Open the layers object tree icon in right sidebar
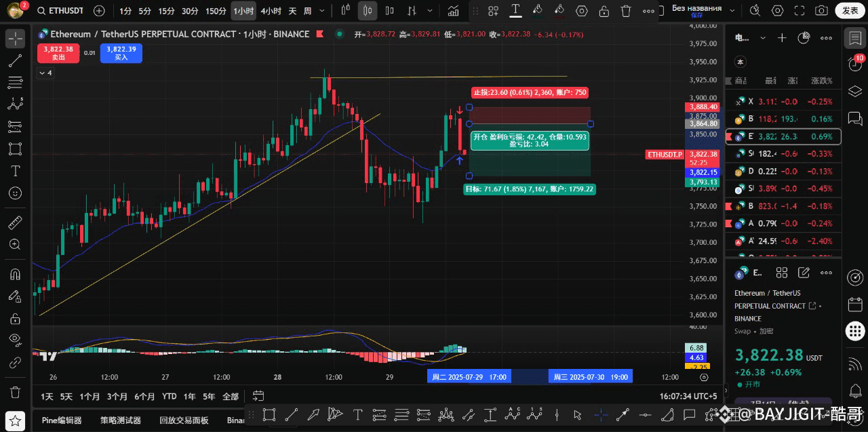 [855, 90]
